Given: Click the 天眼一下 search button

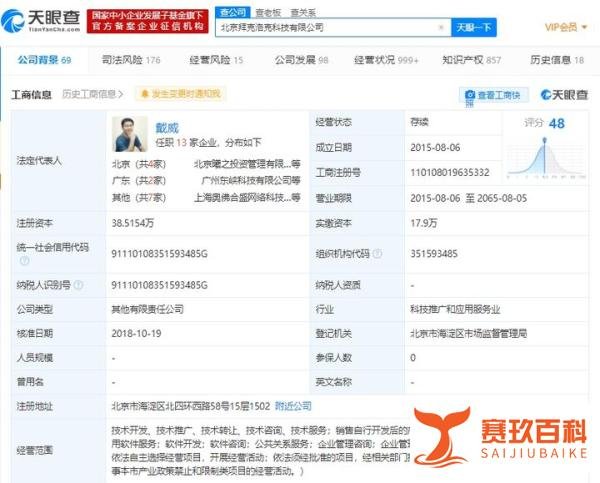Looking at the screenshot, I should 474,27.
